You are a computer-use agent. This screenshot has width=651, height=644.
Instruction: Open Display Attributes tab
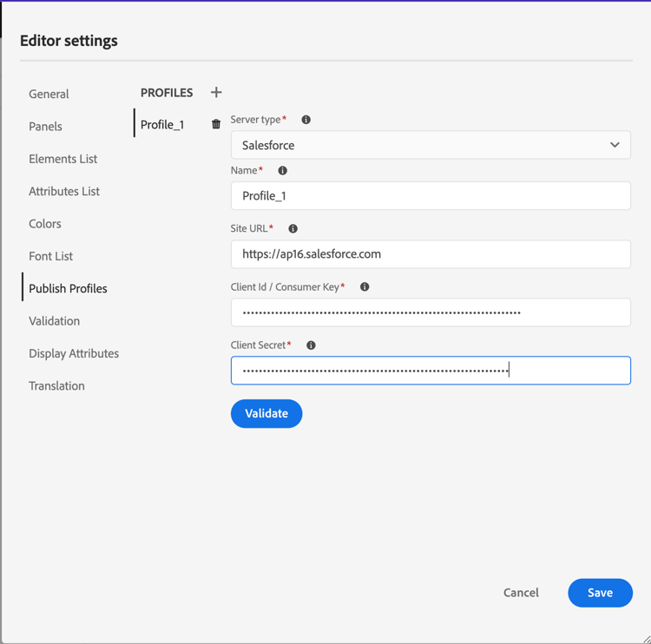(74, 353)
